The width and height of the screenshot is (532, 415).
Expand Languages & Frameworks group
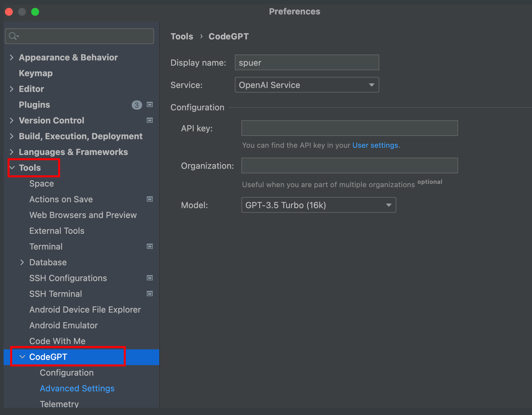tap(11, 152)
